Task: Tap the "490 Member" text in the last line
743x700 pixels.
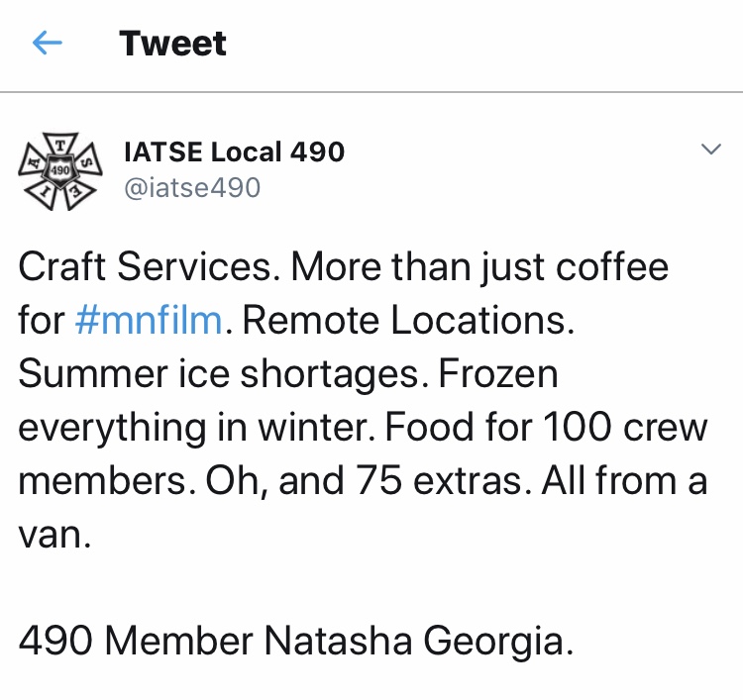Action: pos(135,642)
